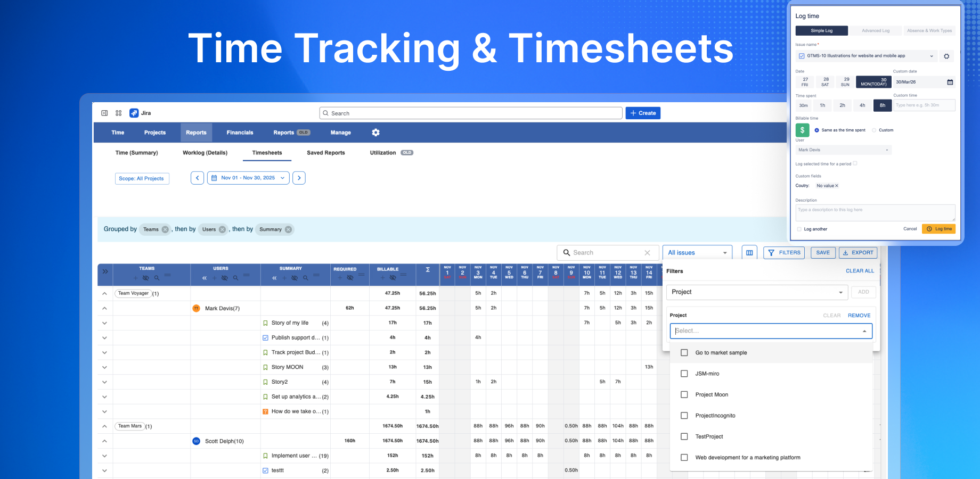Open the All issues dropdown

pyautogui.click(x=697, y=252)
